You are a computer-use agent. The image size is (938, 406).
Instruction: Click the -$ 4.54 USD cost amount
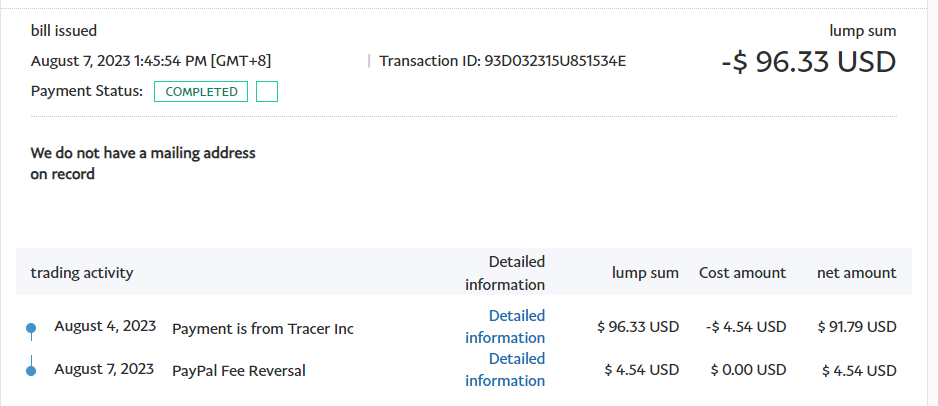745,327
